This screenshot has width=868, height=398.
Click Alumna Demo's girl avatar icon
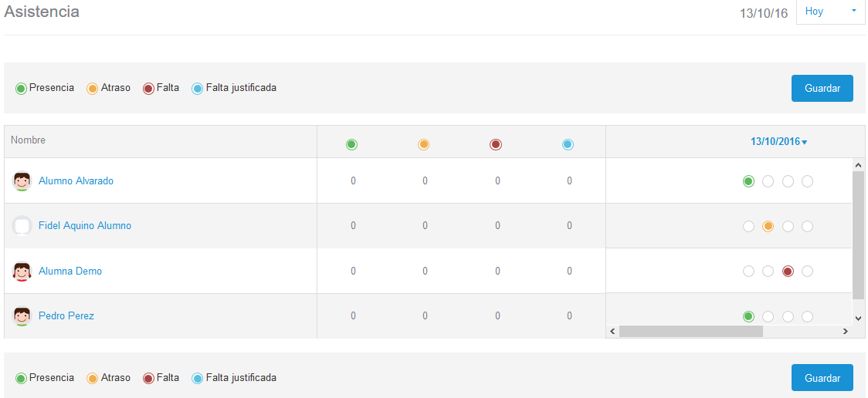point(22,272)
